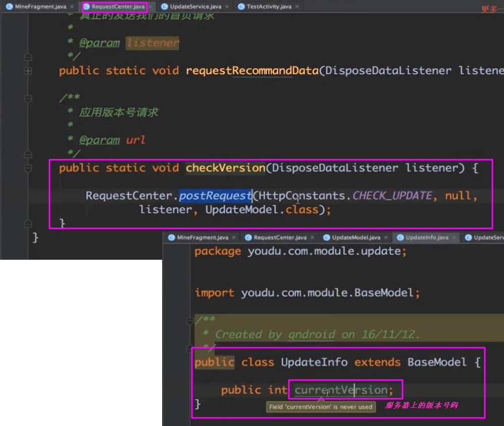The height and width of the screenshot is (426, 504).
Task: Click the currentVersion field name
Action: [x=340, y=390]
